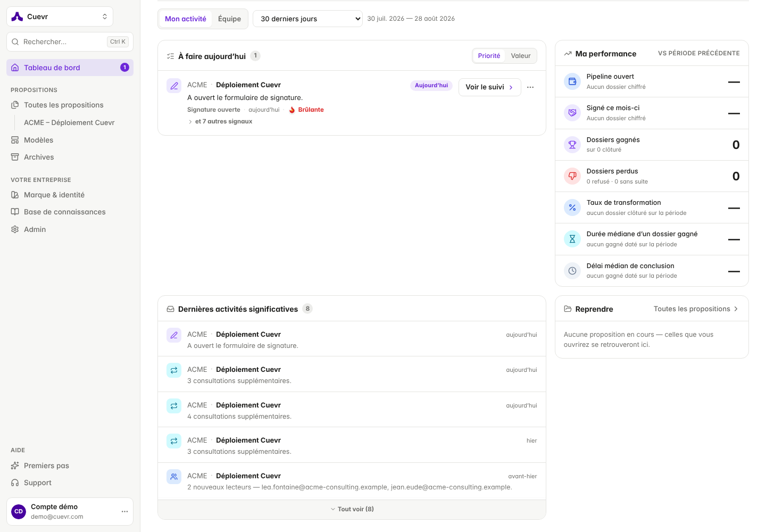Viewport: 766px width, 532px height.
Task: Click the Marque & identité icon
Action: click(15, 195)
